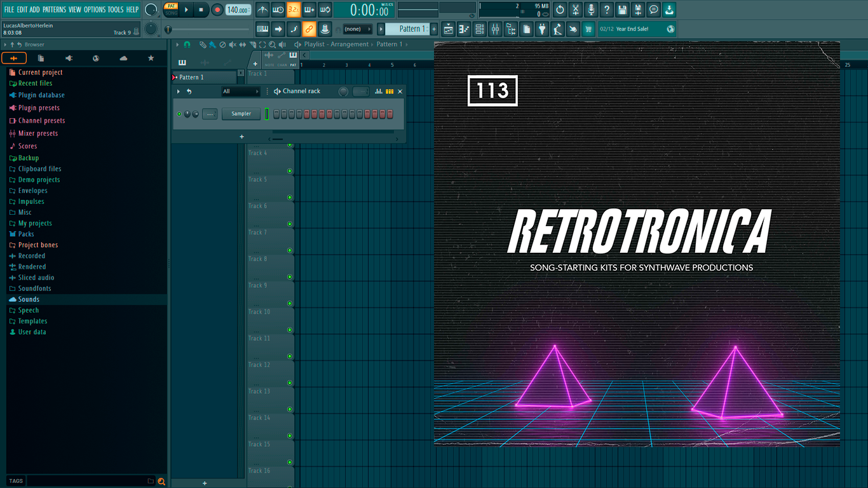The height and width of the screenshot is (488, 868).
Task: Toggle playlist magnet snap icon
Action: (187, 44)
